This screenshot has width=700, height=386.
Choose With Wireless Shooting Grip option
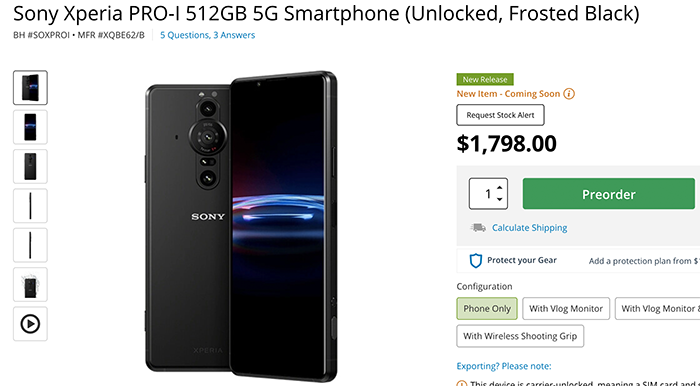coord(520,336)
